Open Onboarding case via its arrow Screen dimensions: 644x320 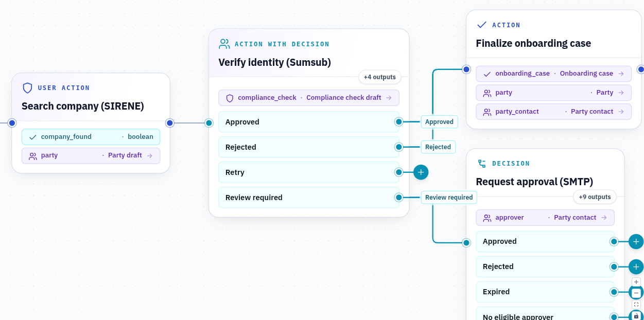(x=621, y=74)
